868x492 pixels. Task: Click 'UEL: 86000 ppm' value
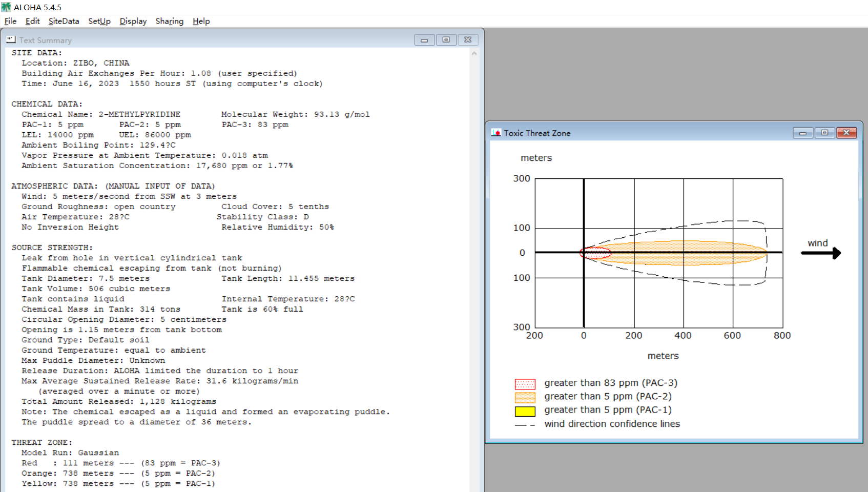[155, 135]
